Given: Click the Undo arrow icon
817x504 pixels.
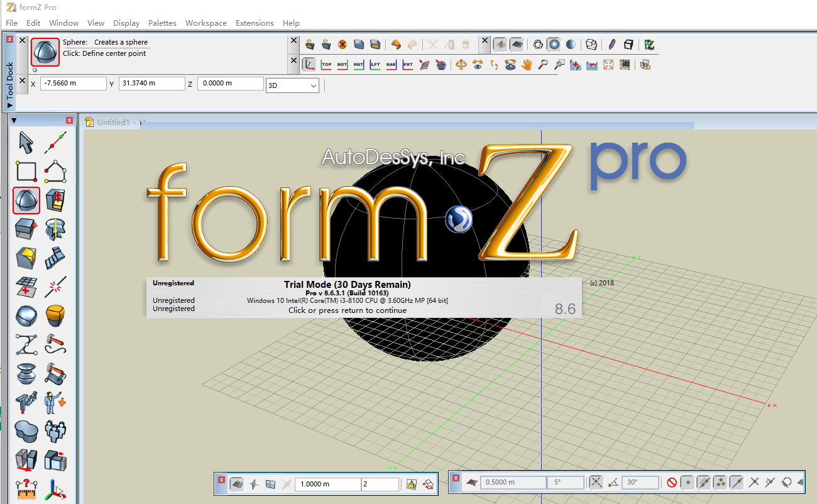Looking at the screenshot, I should [395, 43].
